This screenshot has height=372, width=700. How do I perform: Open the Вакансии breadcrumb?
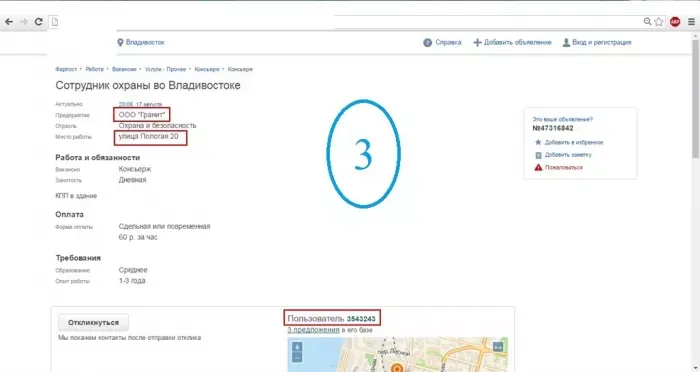tap(124, 69)
